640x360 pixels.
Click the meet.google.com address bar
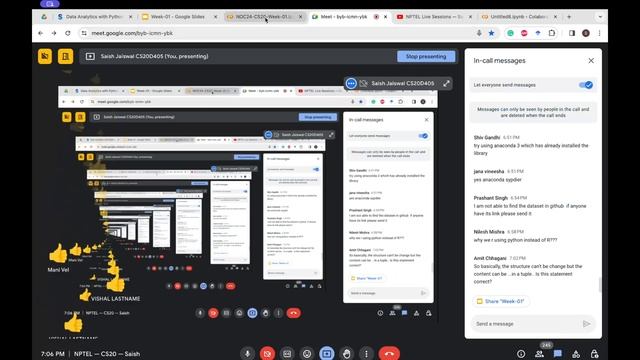point(282,33)
